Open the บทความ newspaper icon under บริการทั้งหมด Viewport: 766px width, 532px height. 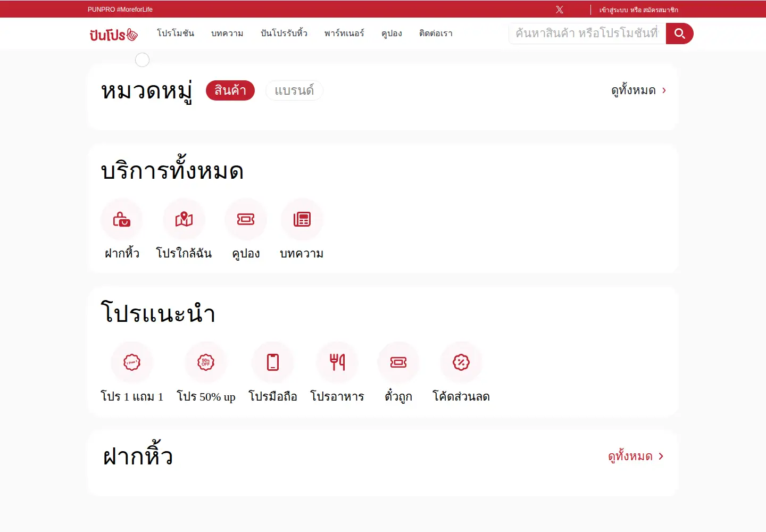(302, 219)
